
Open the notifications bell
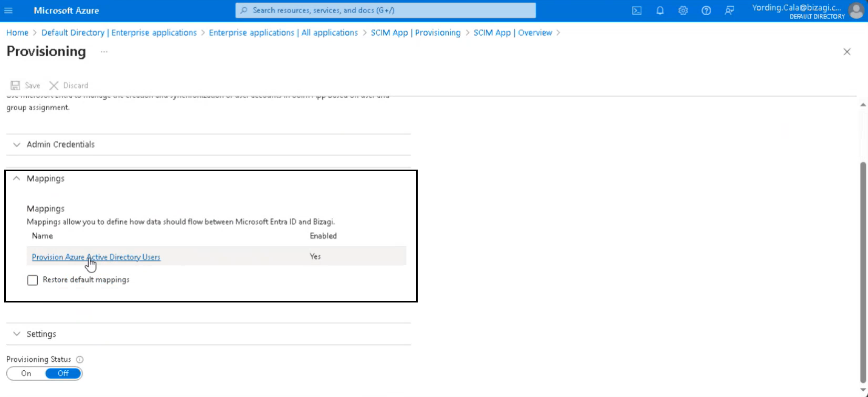(x=660, y=11)
